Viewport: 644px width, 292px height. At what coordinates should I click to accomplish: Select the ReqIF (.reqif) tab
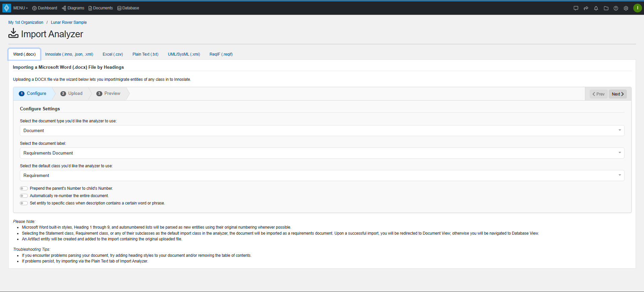[x=221, y=54]
